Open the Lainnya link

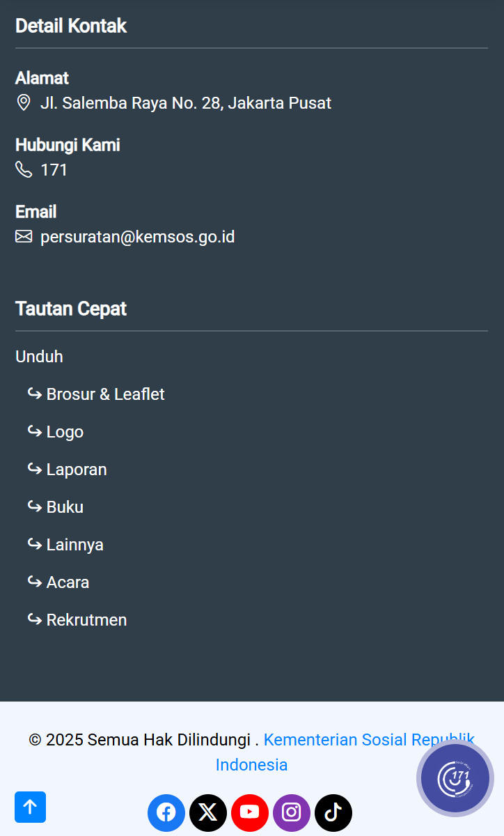(74, 545)
